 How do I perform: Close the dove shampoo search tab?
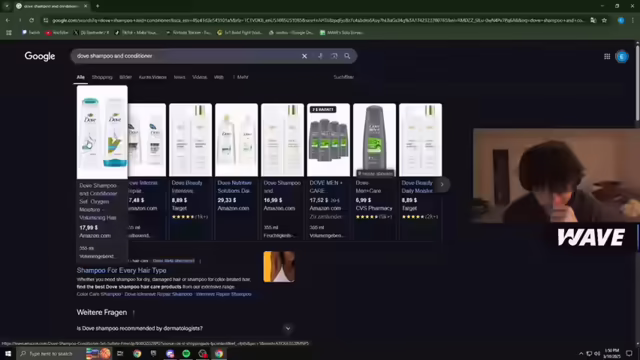[x=85, y=6]
